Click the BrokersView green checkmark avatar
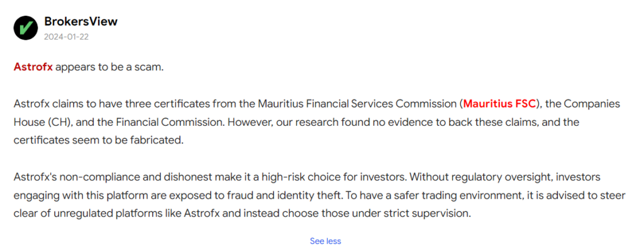This screenshot has width=644, height=251. tap(26, 28)
